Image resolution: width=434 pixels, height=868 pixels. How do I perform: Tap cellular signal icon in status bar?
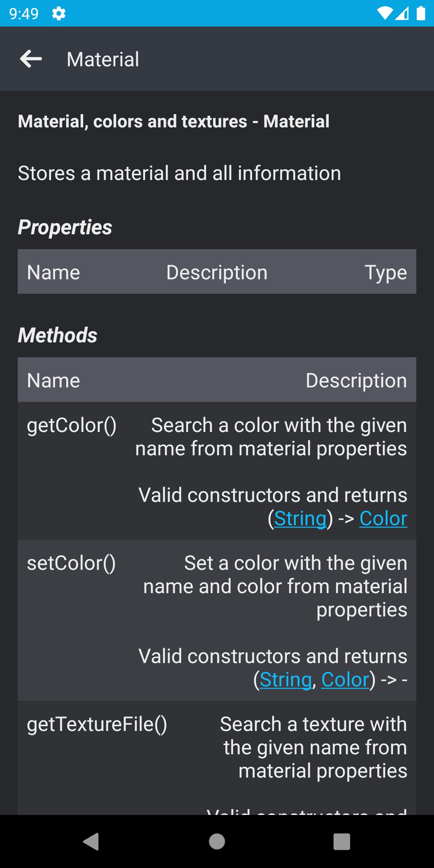[402, 14]
